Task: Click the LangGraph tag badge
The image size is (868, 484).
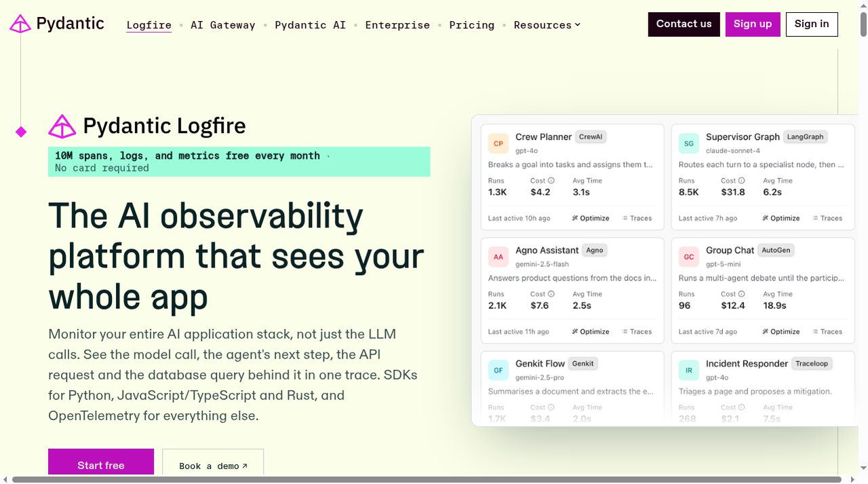Action: [x=805, y=136]
